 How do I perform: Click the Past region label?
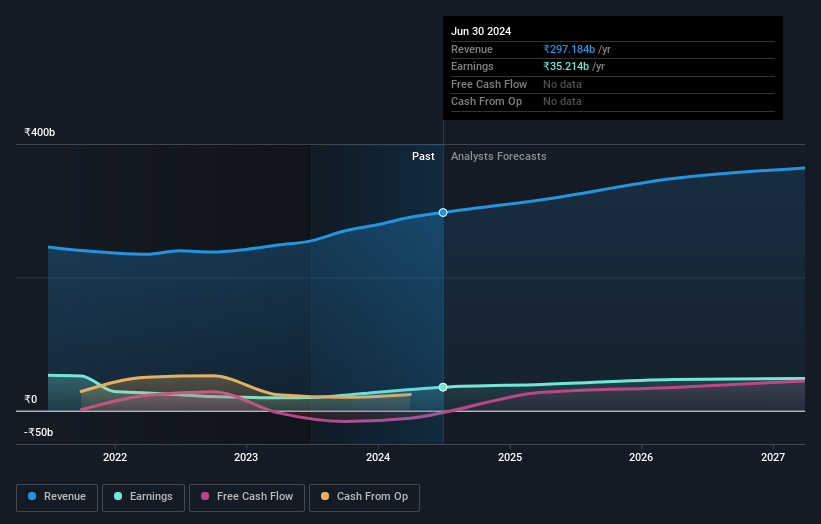click(423, 157)
